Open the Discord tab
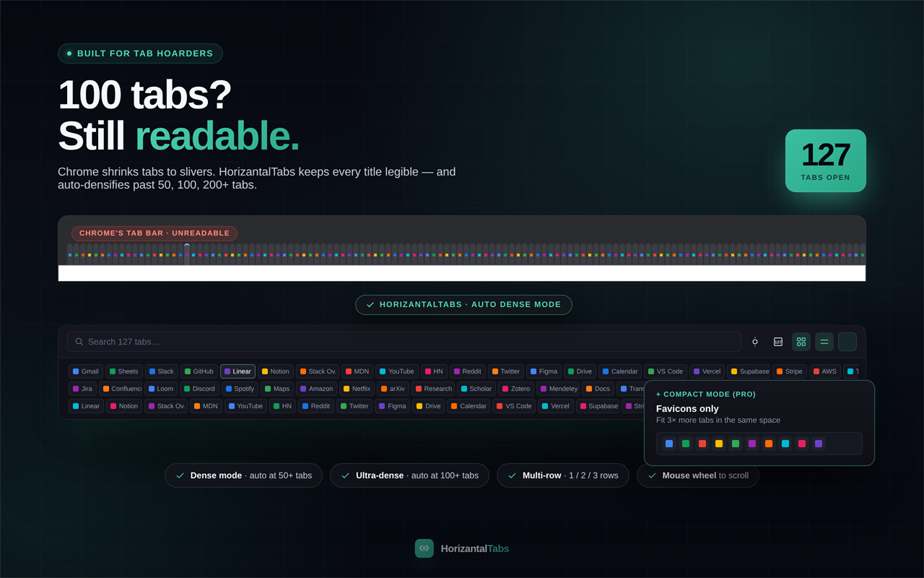This screenshot has width=924, height=578. point(199,389)
